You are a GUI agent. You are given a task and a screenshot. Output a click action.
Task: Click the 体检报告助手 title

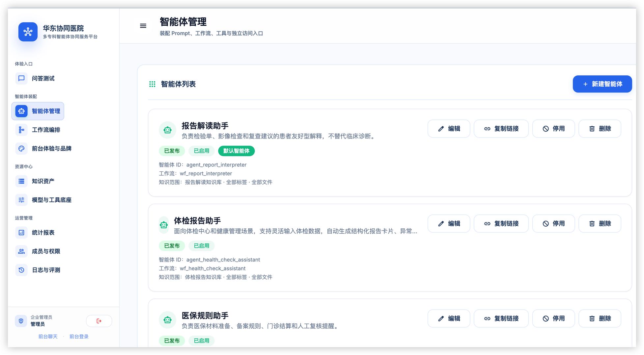point(197,220)
